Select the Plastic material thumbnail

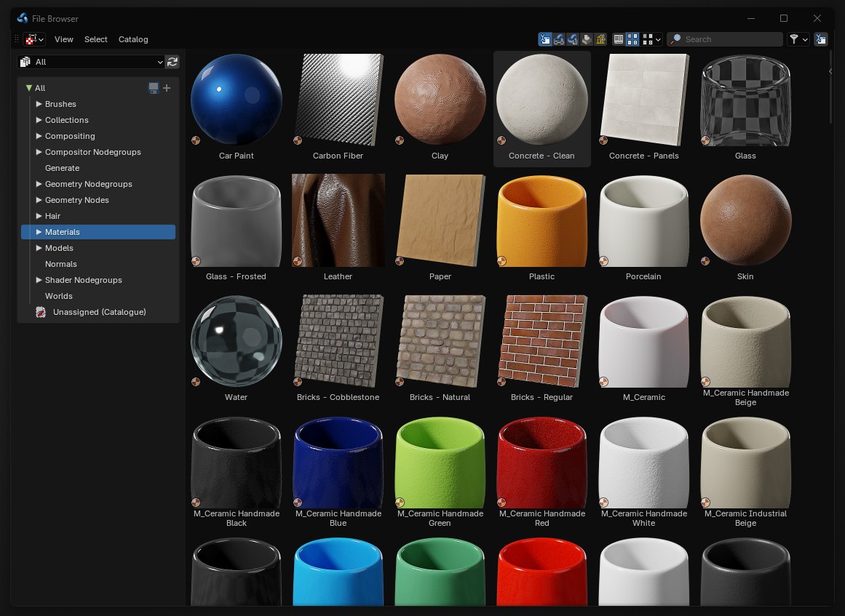click(x=541, y=220)
